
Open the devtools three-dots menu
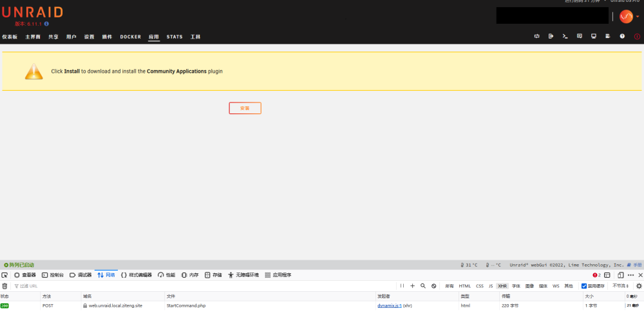(x=631, y=275)
